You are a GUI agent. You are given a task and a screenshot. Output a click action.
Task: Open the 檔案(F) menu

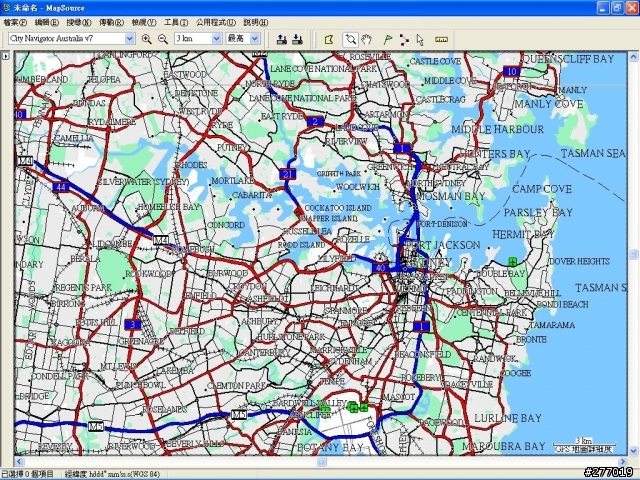click(x=15, y=22)
